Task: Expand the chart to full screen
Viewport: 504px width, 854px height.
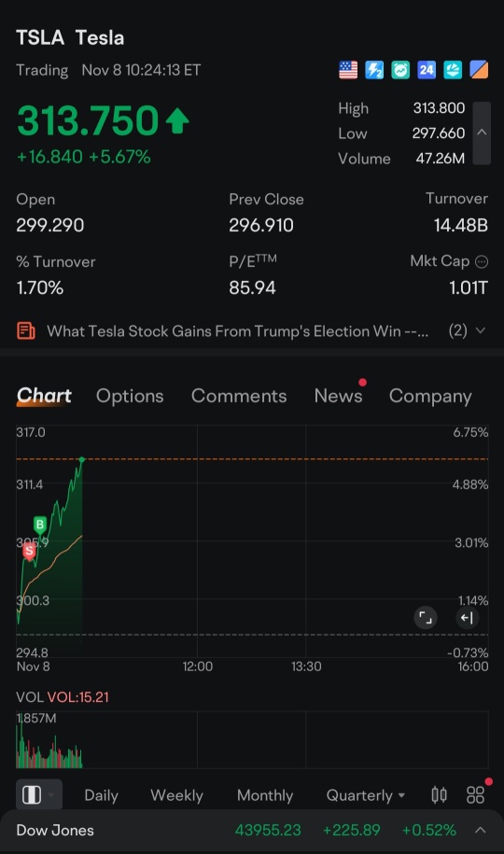Action: 426,618
